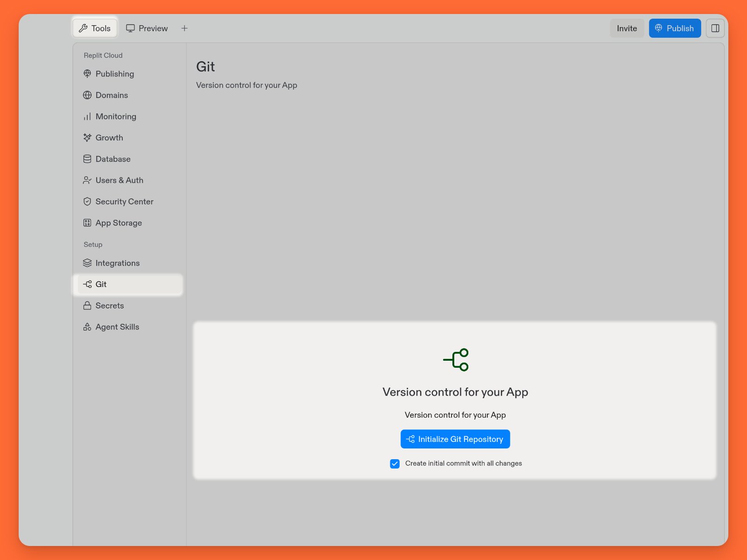Open Publishing in the sidebar

pyautogui.click(x=129, y=74)
